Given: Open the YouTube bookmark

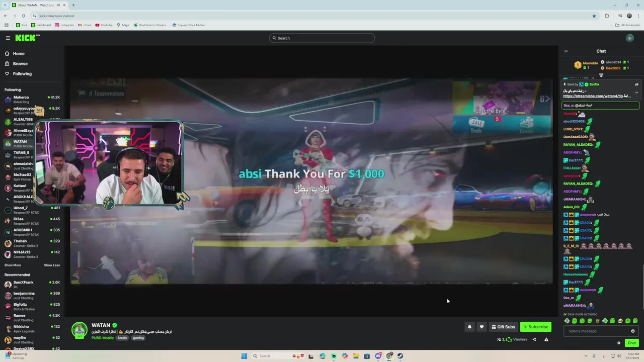Looking at the screenshot, I should click(x=104, y=25).
